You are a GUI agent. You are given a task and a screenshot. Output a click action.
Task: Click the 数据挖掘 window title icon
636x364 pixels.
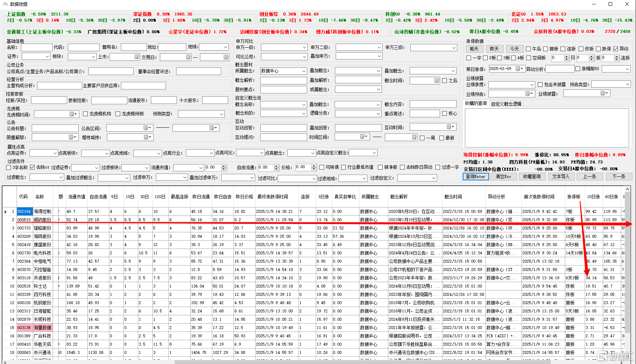pyautogui.click(x=5, y=4)
